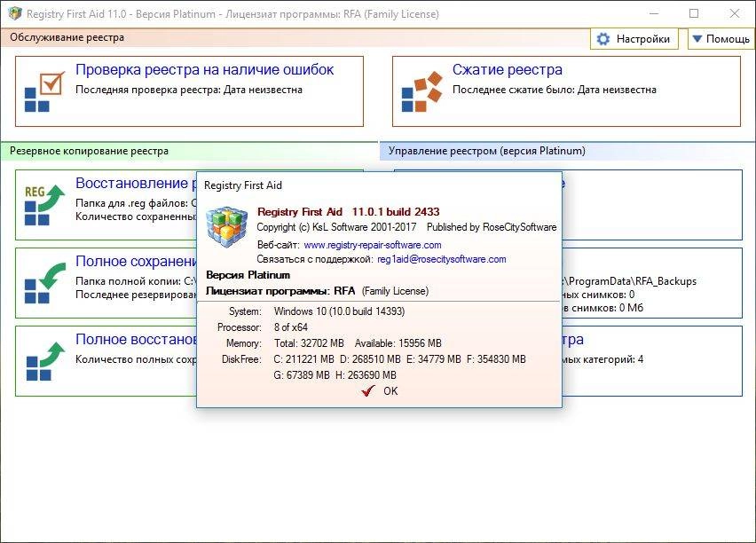Click the H: 263690 MB disk free value
Screen dimensions: 756x543
[366, 375]
